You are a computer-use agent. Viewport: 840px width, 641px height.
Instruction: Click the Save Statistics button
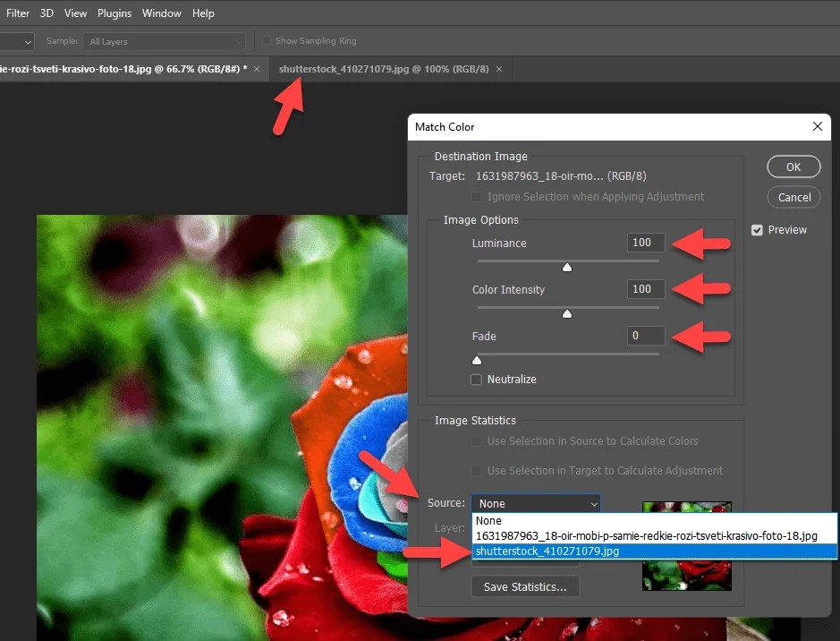pos(525,587)
